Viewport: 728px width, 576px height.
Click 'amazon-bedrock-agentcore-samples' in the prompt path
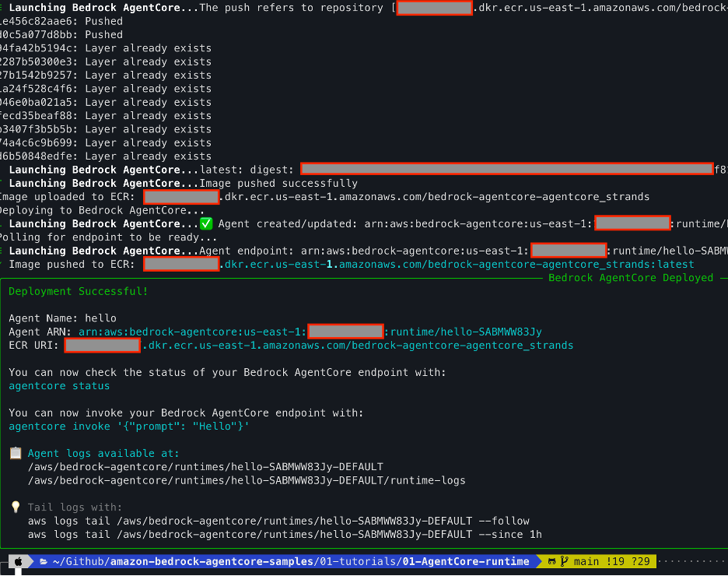pyautogui.click(x=212, y=562)
